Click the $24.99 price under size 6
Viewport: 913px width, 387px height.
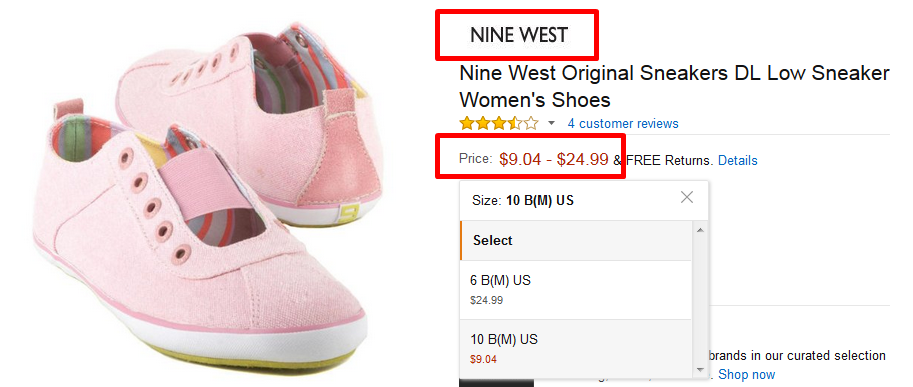tap(487, 301)
